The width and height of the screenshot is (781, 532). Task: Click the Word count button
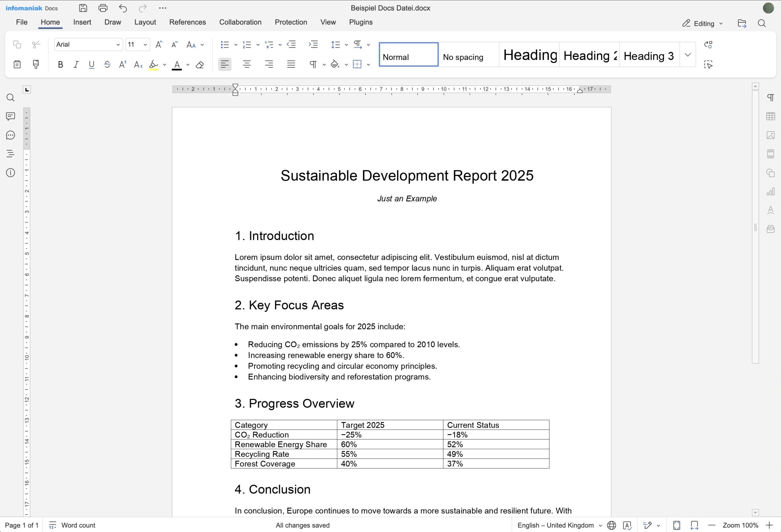tap(72, 525)
